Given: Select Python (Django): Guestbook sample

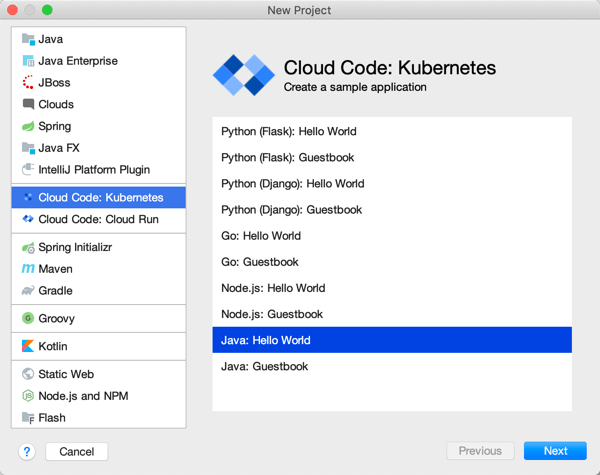Looking at the screenshot, I should click(392, 209).
